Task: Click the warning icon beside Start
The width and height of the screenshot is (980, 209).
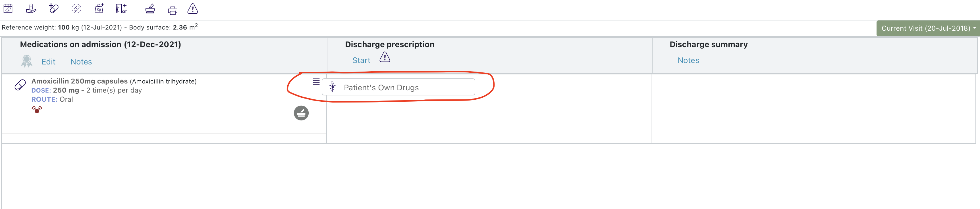Action: pyautogui.click(x=385, y=58)
